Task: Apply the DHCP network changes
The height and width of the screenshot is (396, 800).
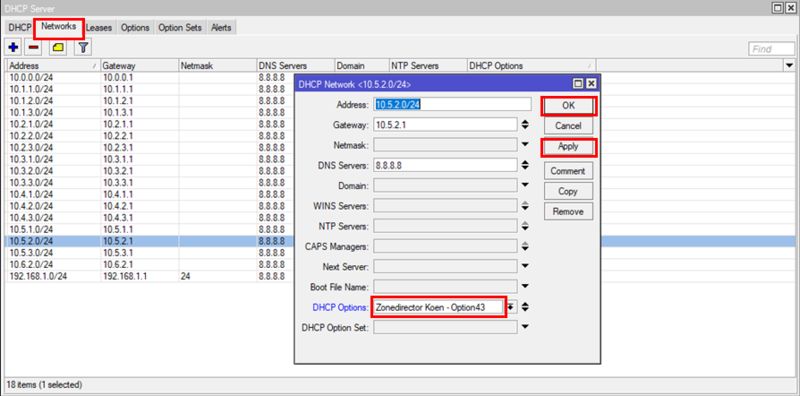Action: [x=568, y=146]
